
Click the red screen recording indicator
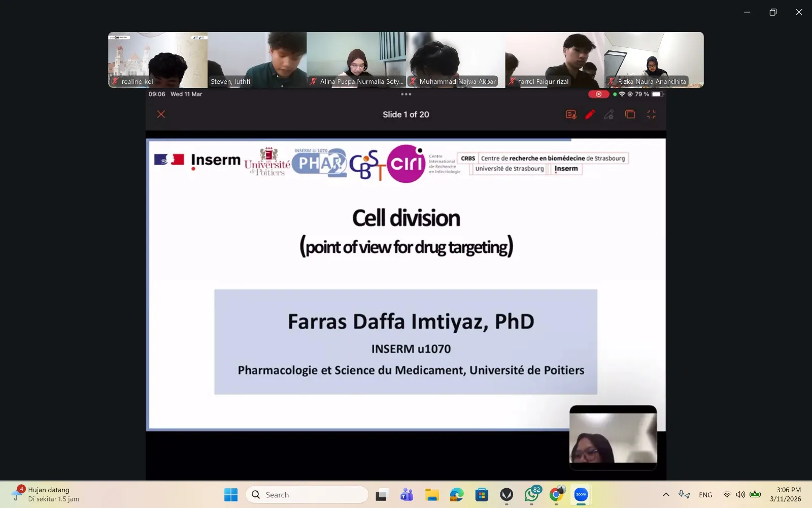click(x=598, y=94)
